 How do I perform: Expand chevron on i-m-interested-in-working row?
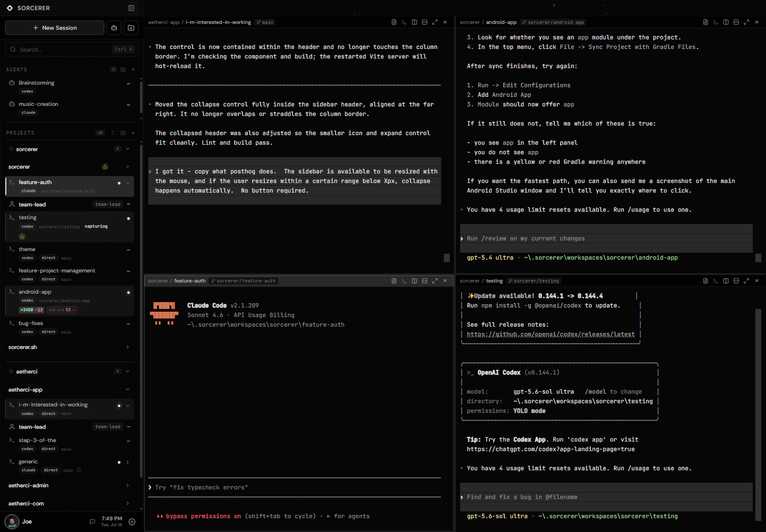click(128, 405)
